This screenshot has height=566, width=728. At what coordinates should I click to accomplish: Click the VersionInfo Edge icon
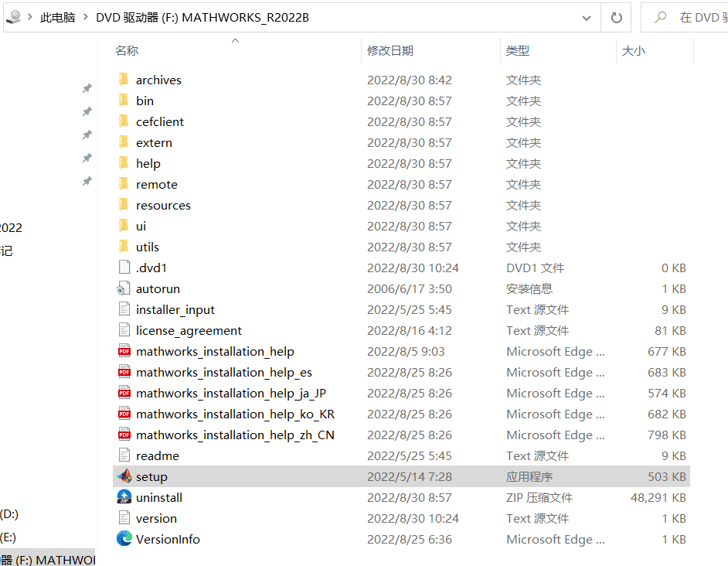coord(124,539)
